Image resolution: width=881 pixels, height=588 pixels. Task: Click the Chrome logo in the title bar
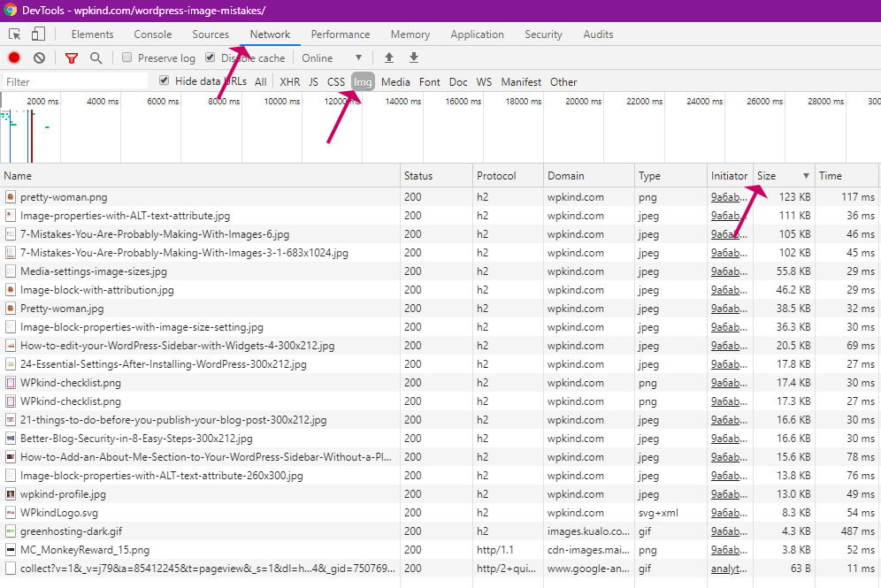point(11,10)
